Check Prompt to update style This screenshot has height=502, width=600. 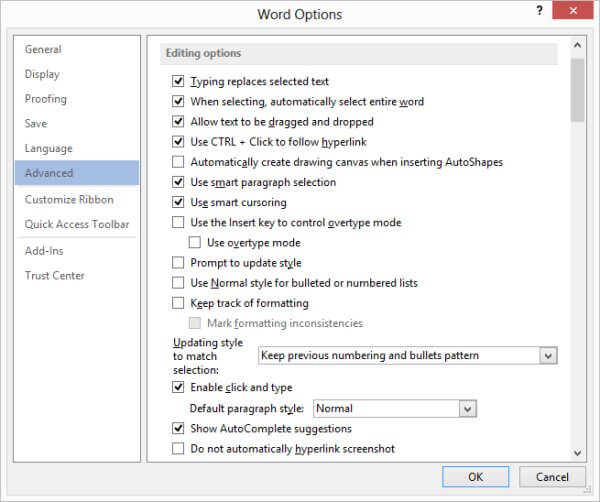point(178,263)
